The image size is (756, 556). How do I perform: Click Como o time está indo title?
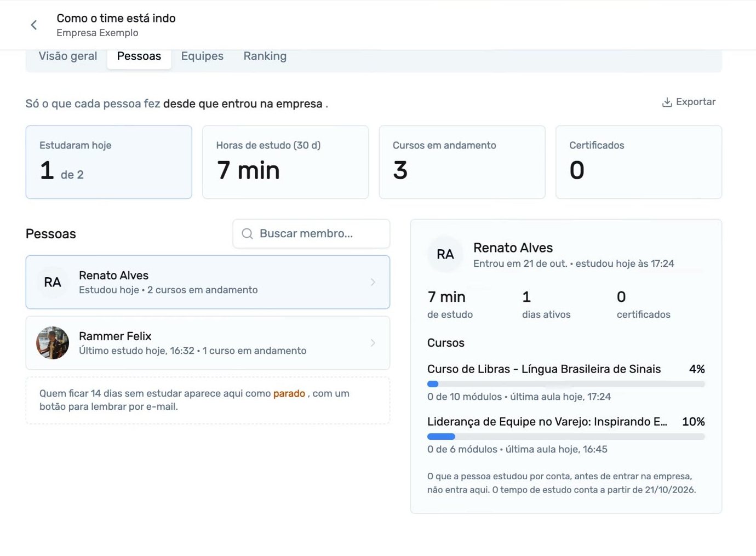[x=116, y=18]
